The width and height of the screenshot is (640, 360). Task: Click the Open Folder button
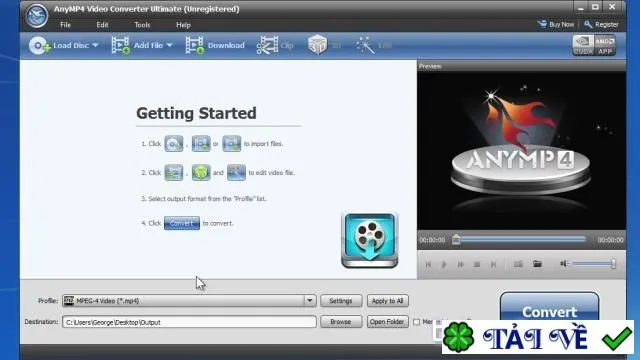[x=387, y=322]
